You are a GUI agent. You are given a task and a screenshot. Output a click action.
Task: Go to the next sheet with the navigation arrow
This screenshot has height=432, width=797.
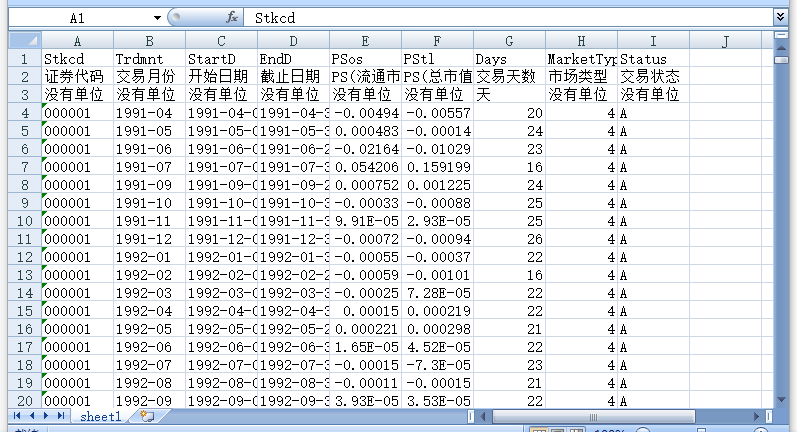click(x=46, y=416)
